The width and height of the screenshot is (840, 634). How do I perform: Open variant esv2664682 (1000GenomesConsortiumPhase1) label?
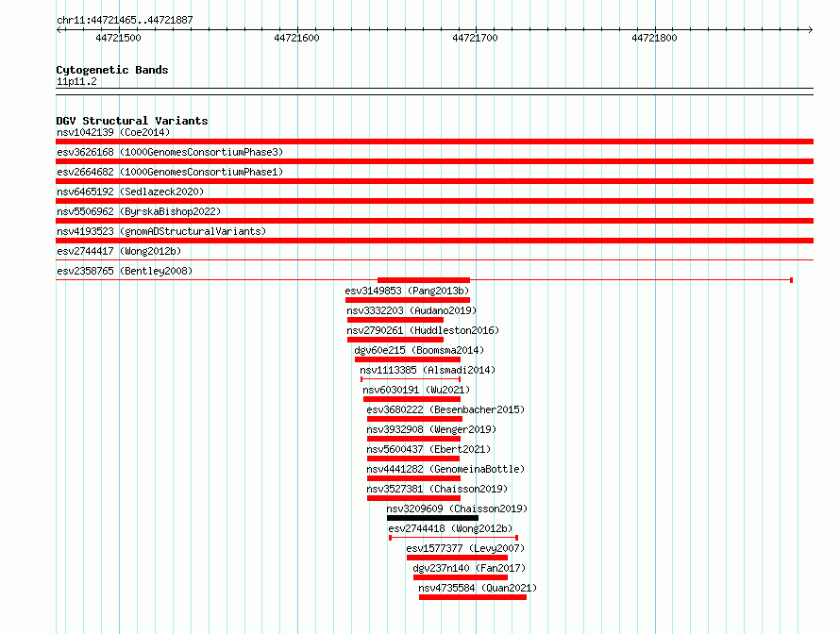[170, 172]
